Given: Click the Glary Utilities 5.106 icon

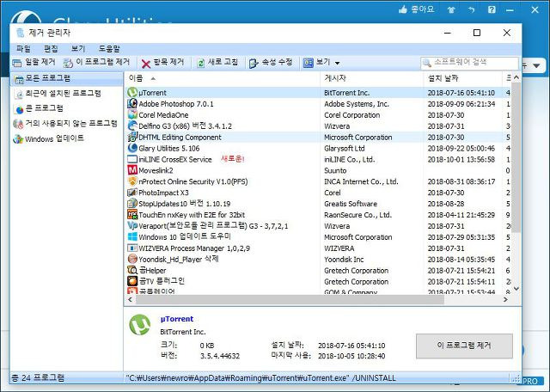Looking at the screenshot, I should pos(132,148).
